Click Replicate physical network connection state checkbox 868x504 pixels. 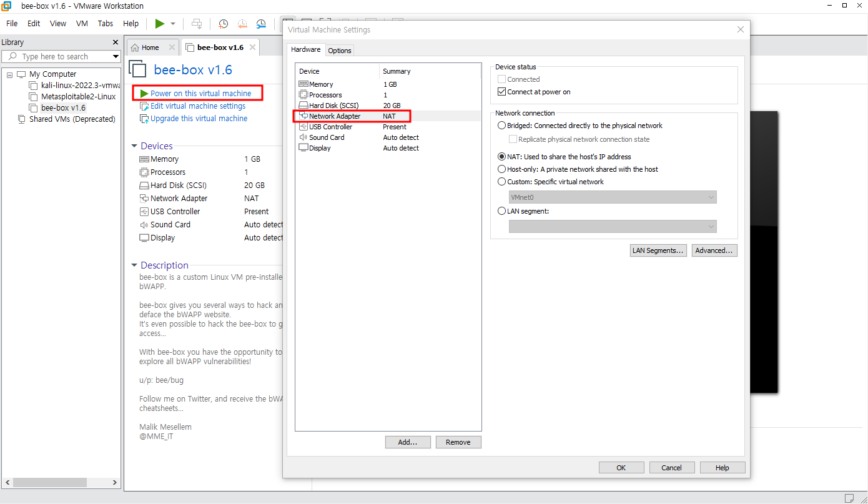(513, 139)
